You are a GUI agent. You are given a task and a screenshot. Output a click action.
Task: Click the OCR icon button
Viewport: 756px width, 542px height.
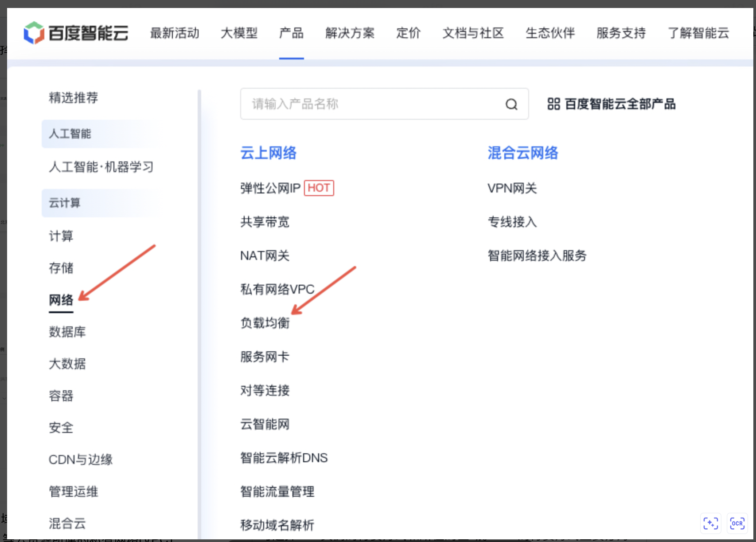(737, 523)
